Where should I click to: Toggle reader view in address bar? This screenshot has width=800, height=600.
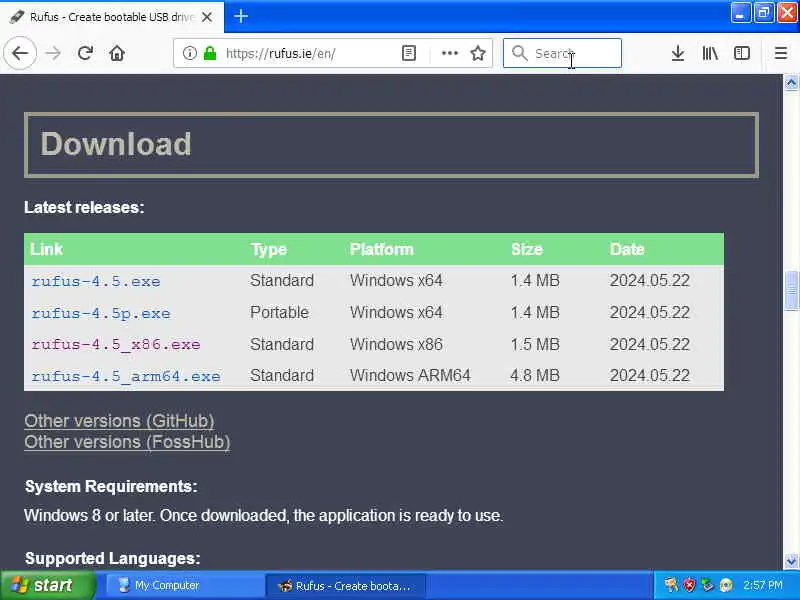pyautogui.click(x=409, y=53)
